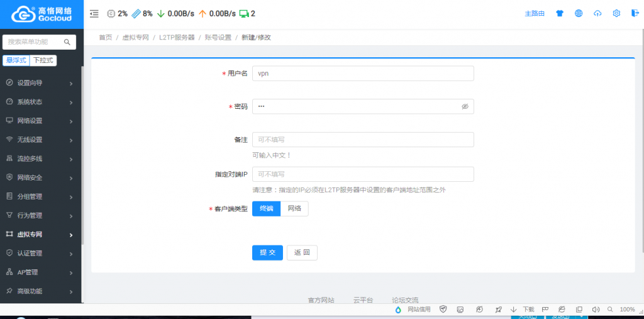Open the 网络设置 sidebar menu

(40, 121)
